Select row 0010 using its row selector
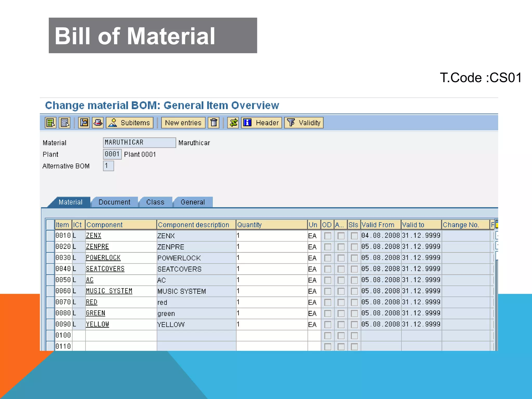The height and width of the screenshot is (399, 532). click(x=50, y=236)
